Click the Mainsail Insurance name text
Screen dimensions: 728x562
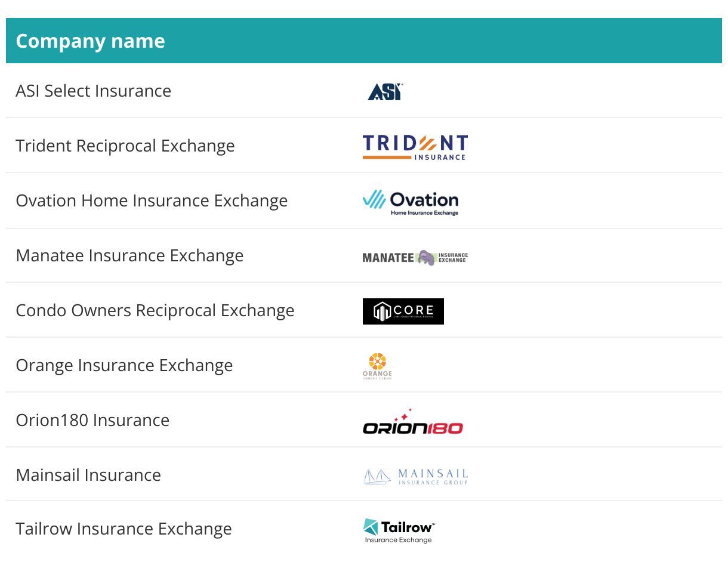point(88,475)
